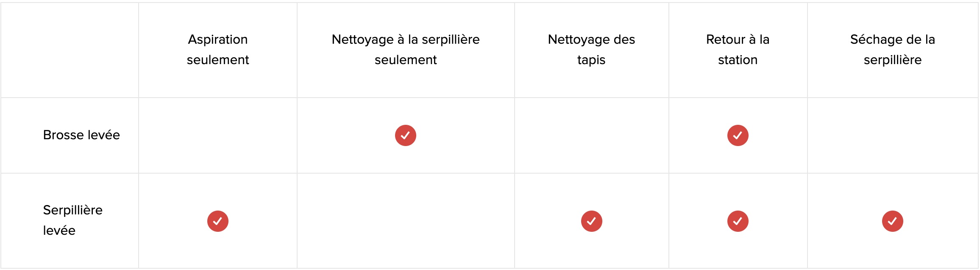The height and width of the screenshot is (270, 980).
Task: Click empty Serpillière levée cell under serpillière seulement
Action: [x=406, y=221]
